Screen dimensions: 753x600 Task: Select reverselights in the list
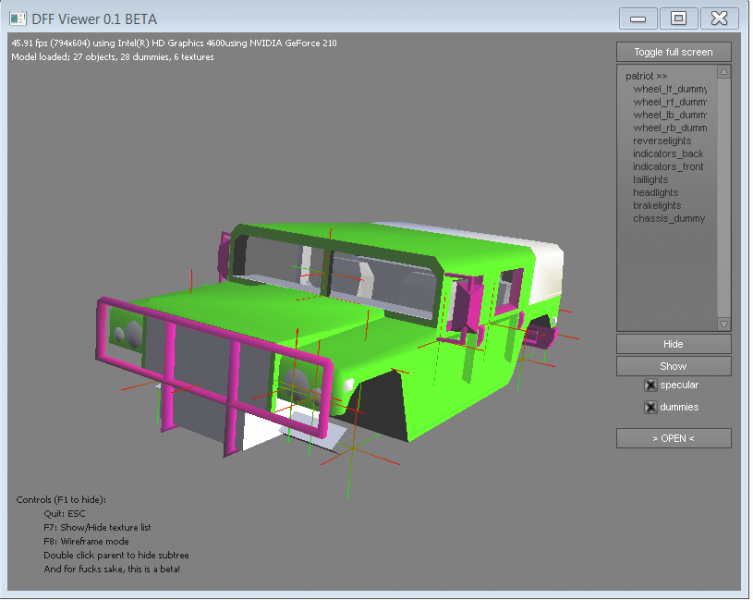tap(662, 141)
